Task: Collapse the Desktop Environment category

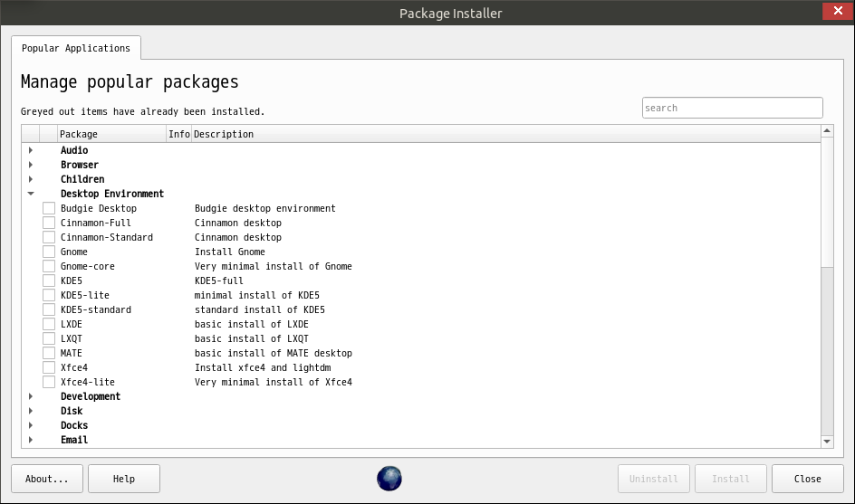Action: pos(31,194)
